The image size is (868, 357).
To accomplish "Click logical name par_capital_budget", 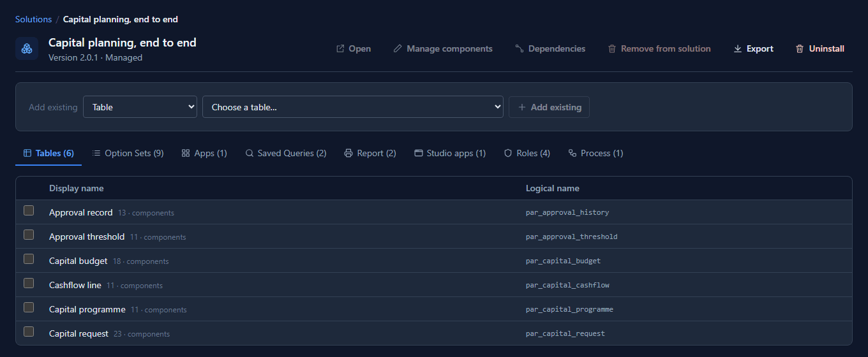I will point(564,261).
